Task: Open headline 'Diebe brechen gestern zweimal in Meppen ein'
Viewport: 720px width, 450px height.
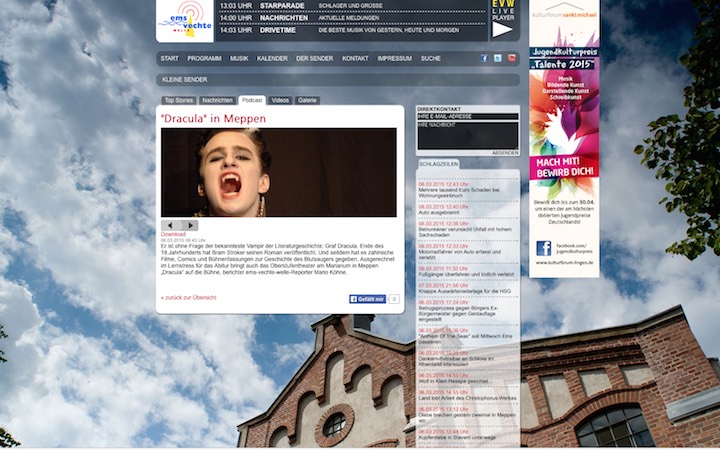Action: pos(467,417)
